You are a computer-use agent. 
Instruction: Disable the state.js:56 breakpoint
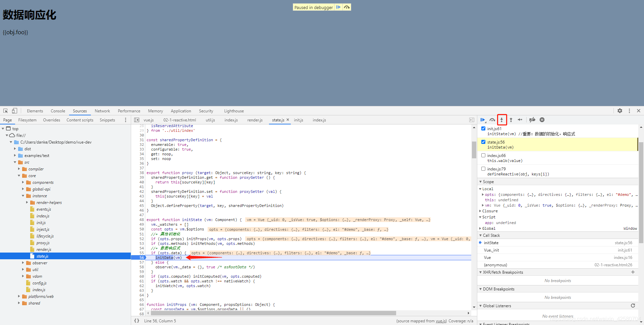pos(483,142)
